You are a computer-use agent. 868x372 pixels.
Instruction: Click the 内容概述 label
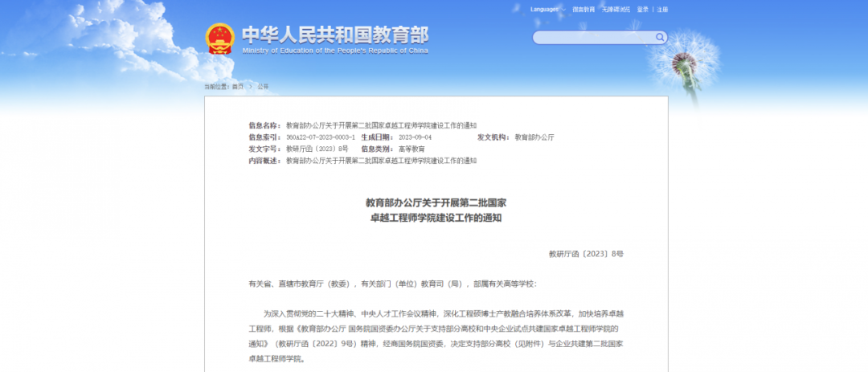click(x=264, y=161)
